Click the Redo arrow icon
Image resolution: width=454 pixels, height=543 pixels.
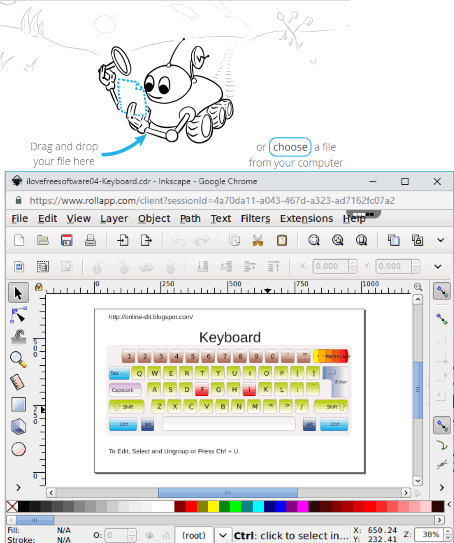click(202, 240)
